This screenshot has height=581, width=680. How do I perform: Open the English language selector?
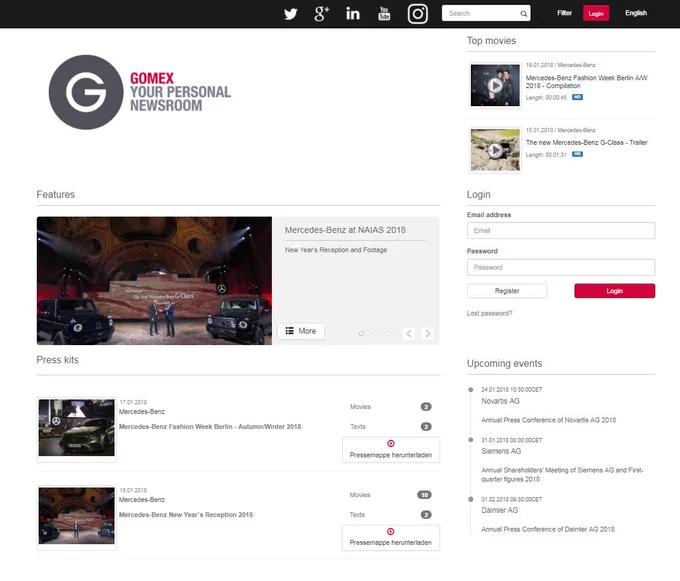click(x=636, y=13)
